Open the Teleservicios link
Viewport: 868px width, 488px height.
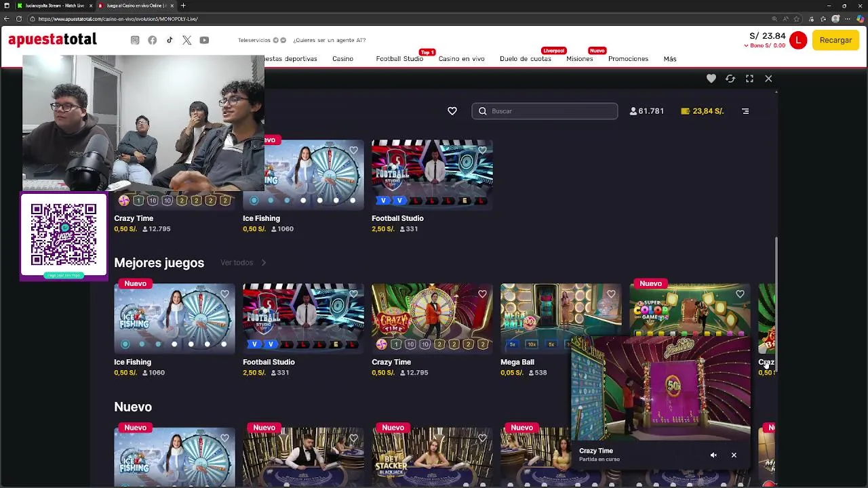pyautogui.click(x=254, y=40)
